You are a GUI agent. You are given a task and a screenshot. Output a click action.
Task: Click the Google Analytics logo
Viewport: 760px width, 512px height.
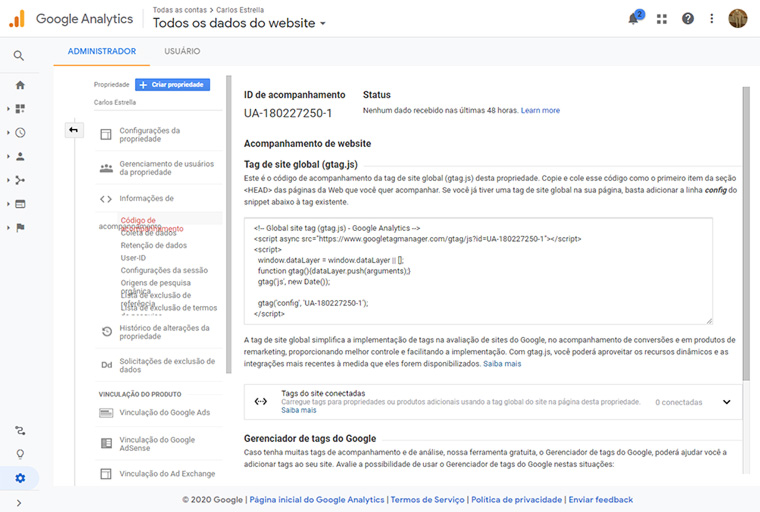click(x=70, y=19)
